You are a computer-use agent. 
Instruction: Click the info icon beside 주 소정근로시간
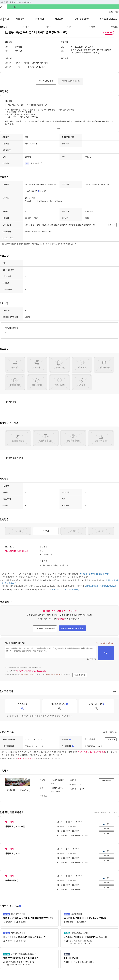point(38,191)
